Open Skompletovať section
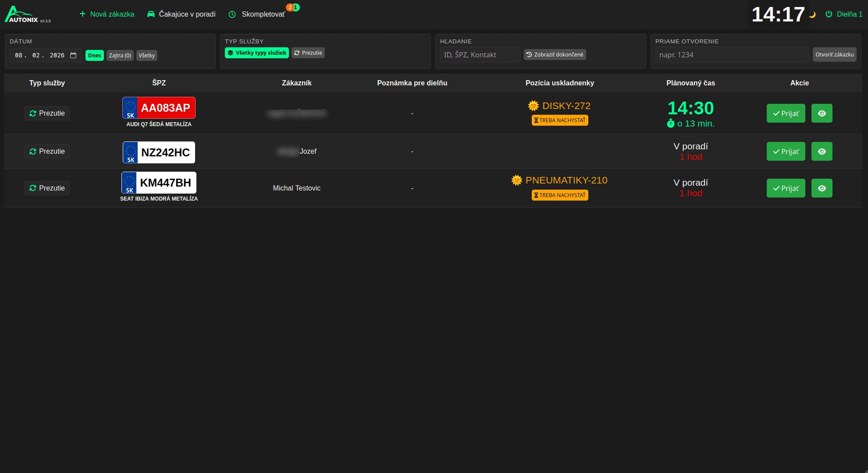868x473 pixels. coord(257,14)
